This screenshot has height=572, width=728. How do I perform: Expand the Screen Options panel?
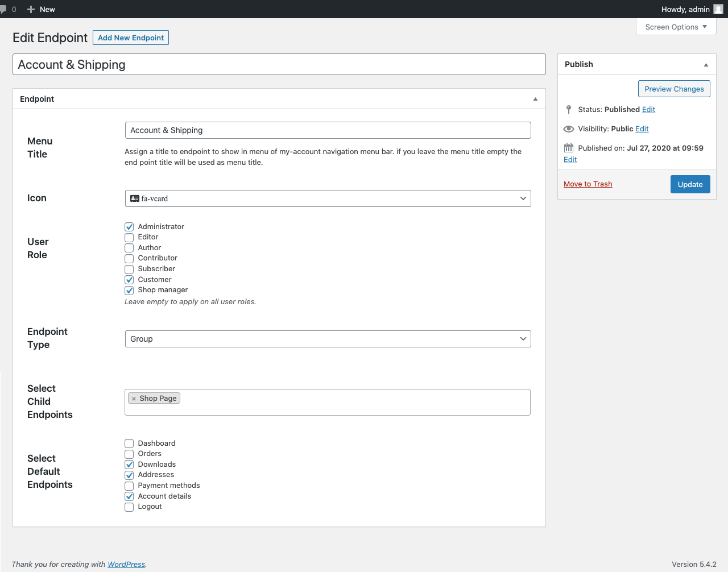[x=676, y=27]
